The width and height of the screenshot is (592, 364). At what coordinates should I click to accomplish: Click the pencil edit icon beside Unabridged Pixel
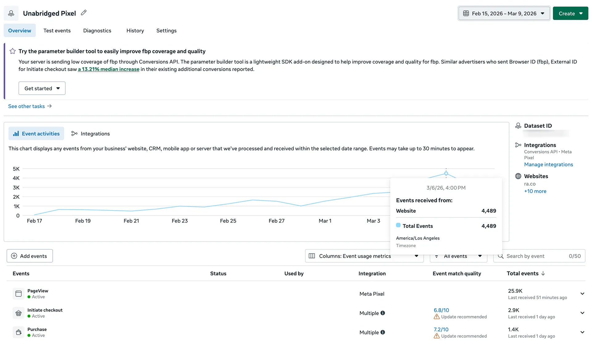(x=84, y=13)
